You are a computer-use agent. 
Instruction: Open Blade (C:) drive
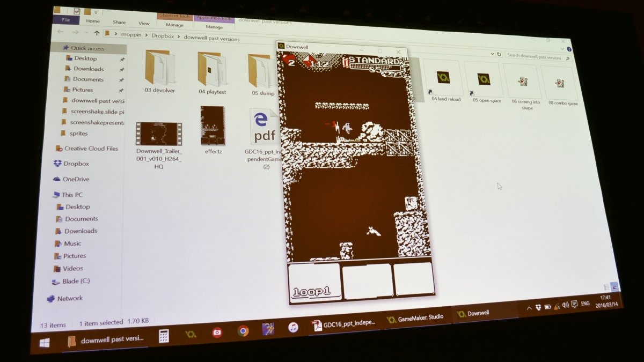70,281
